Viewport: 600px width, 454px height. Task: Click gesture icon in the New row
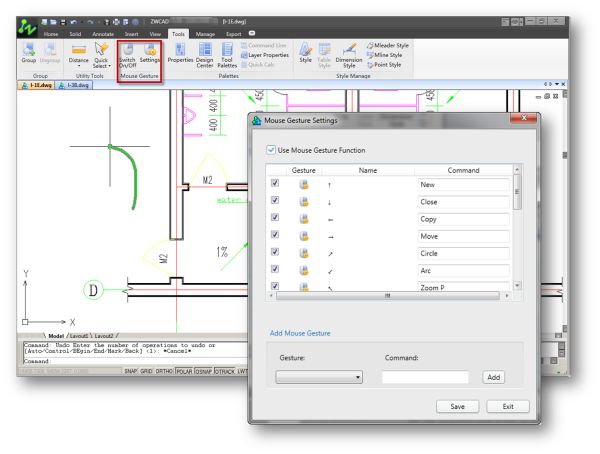point(304,185)
